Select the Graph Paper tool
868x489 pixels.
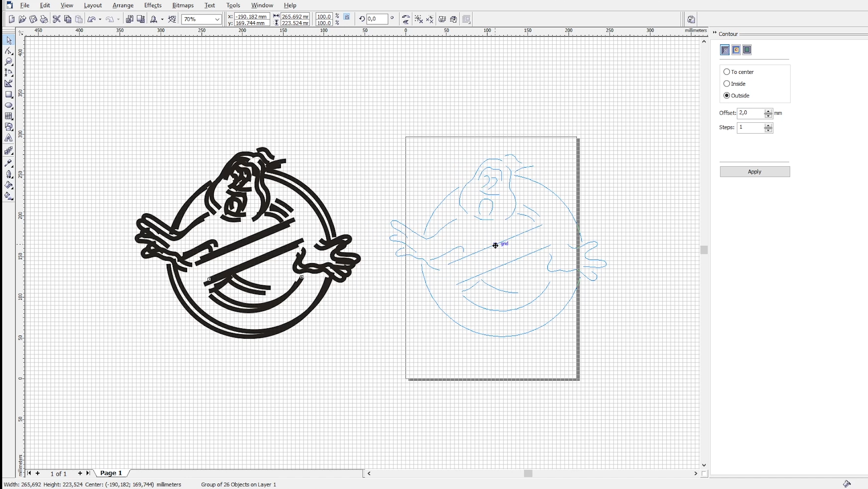click(9, 116)
